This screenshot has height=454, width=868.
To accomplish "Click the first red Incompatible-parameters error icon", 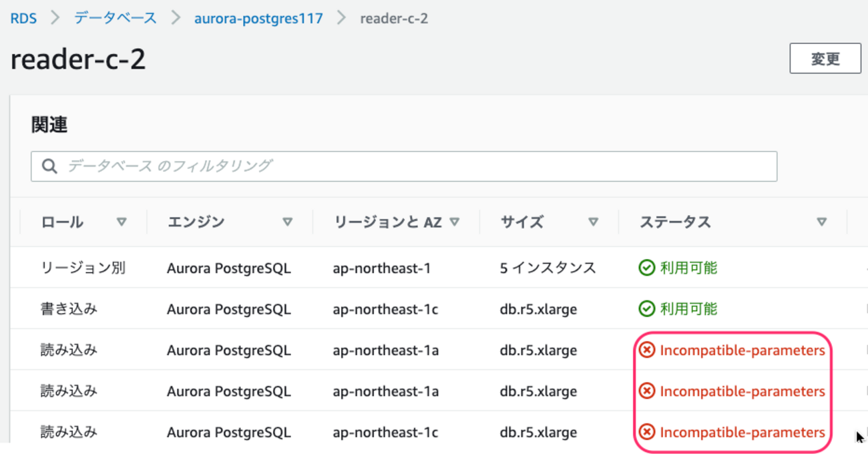I will click(x=646, y=351).
